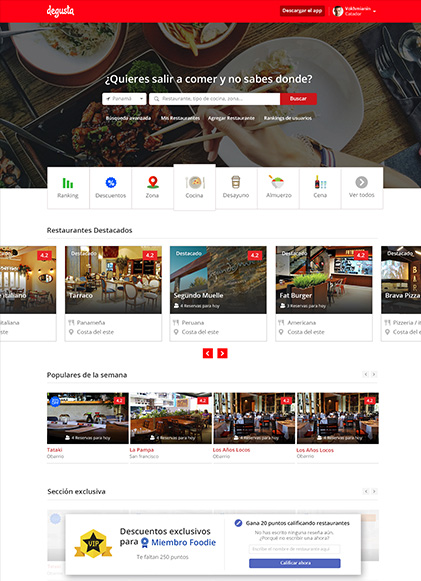Viewport: 421px width, 581px height.
Task: Click the search magnifier icon
Action: click(x=156, y=99)
